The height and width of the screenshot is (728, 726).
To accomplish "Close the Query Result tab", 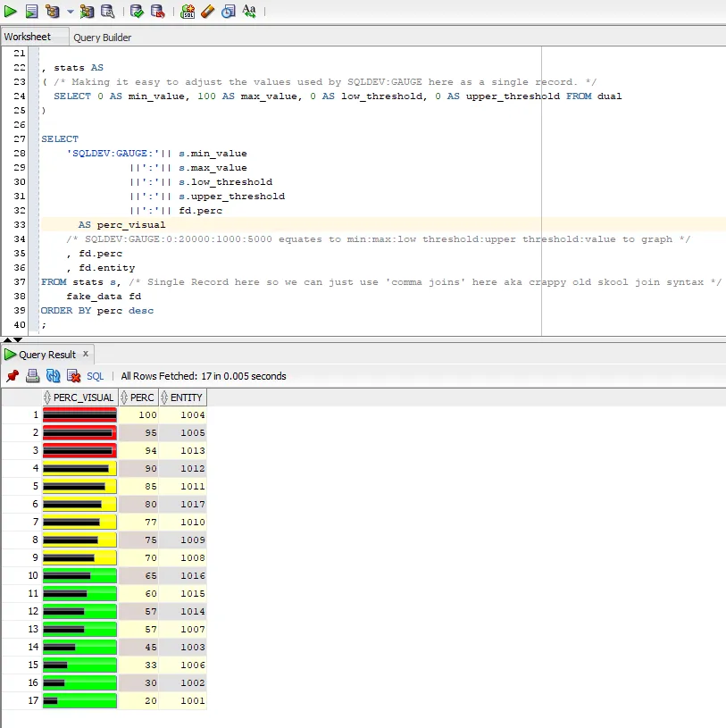I will coord(85,355).
